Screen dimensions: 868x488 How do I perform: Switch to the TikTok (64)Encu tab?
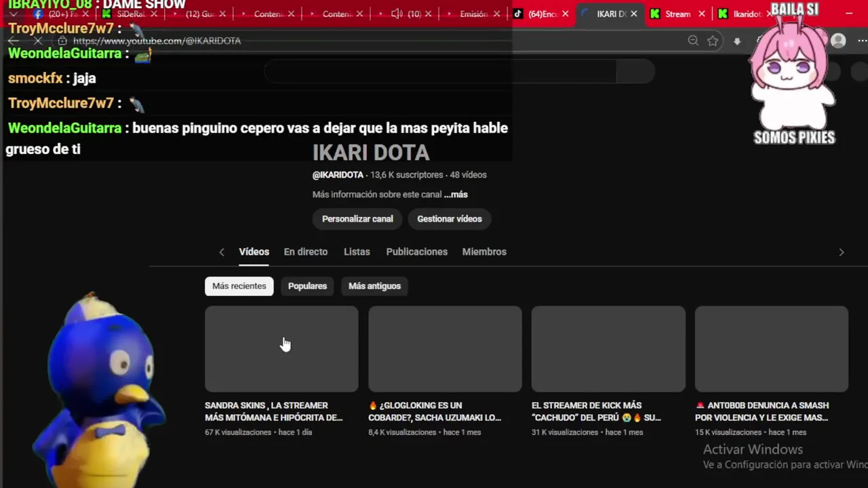click(540, 14)
